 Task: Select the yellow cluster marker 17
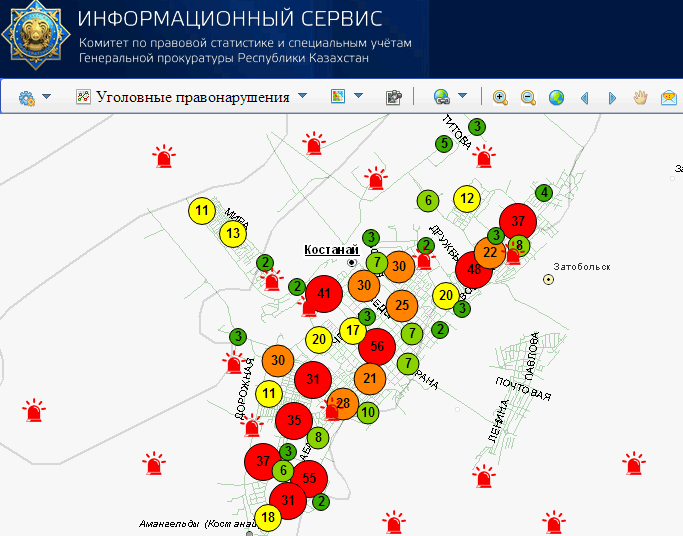click(x=353, y=330)
